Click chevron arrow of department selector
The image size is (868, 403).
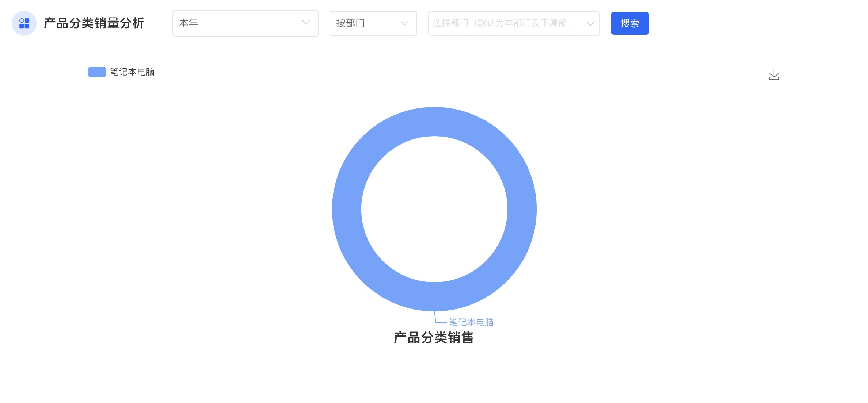point(590,24)
